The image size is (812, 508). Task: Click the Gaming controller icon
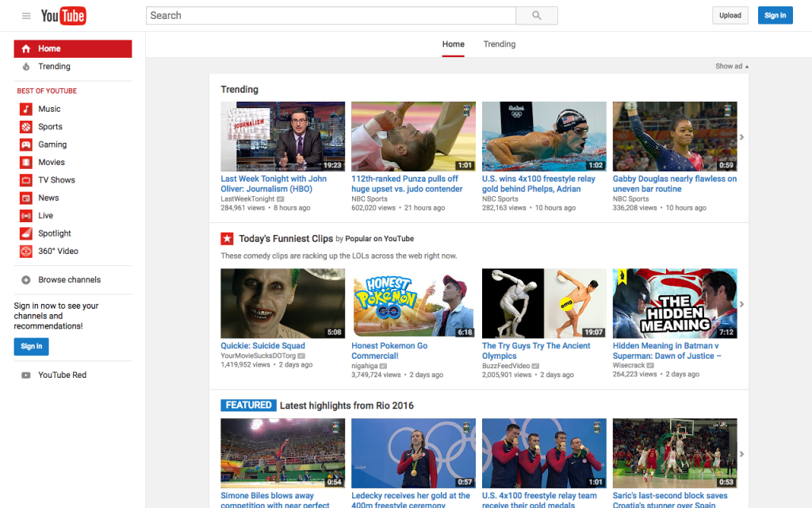coord(26,144)
